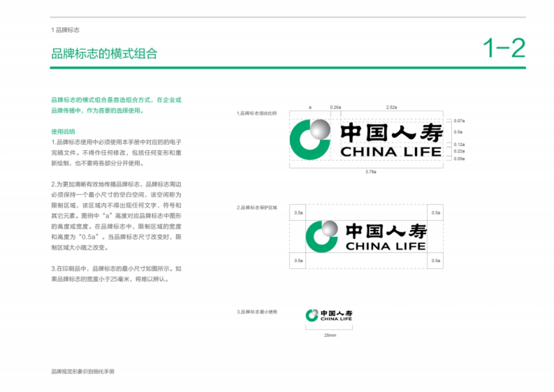This screenshot has width=554, height=392.
Task: Expand the dimension marker labeled '3.78a'
Action: (x=370, y=171)
